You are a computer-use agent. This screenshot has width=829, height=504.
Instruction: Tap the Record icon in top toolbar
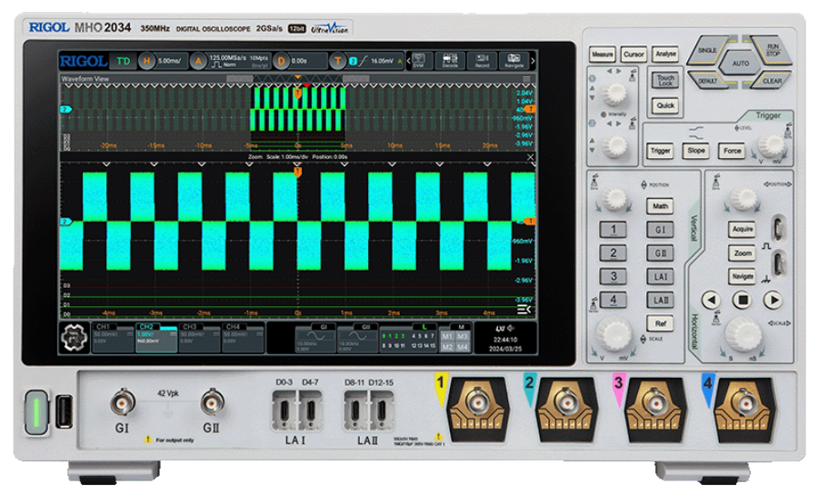click(x=482, y=61)
